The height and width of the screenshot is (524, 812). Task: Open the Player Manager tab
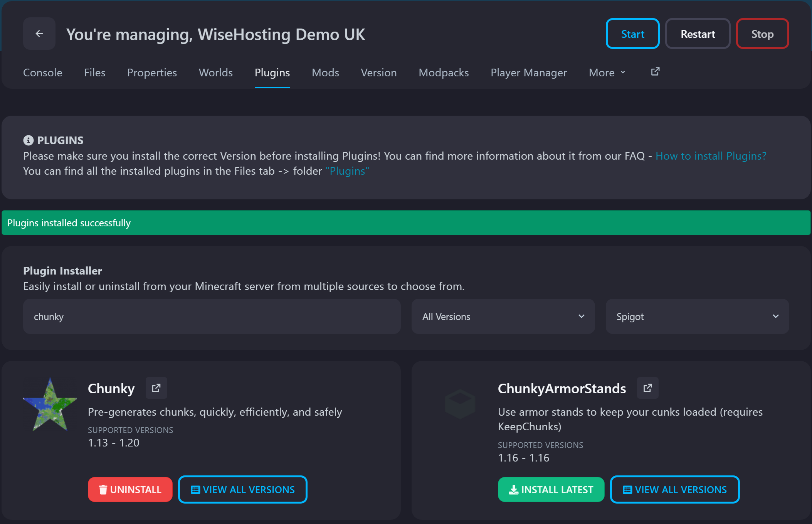click(x=528, y=72)
